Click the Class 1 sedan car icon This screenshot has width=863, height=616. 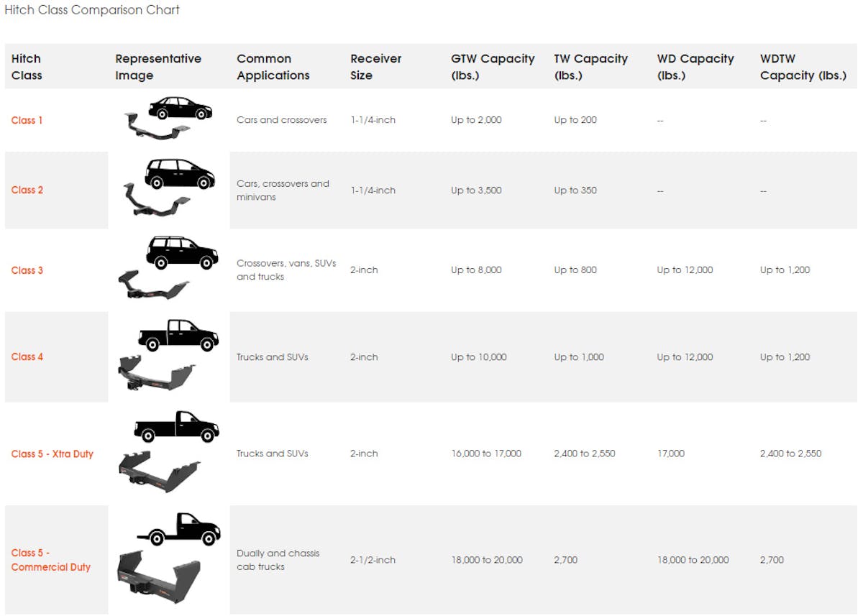coord(180,108)
